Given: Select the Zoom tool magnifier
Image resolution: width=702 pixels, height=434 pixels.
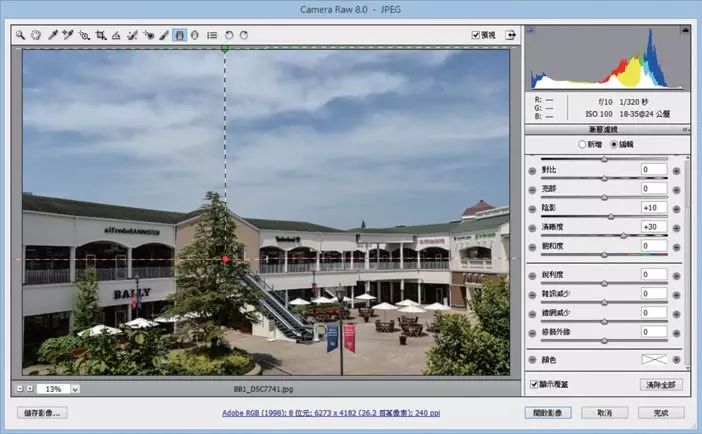Looking at the screenshot, I should pyautogui.click(x=20, y=35).
